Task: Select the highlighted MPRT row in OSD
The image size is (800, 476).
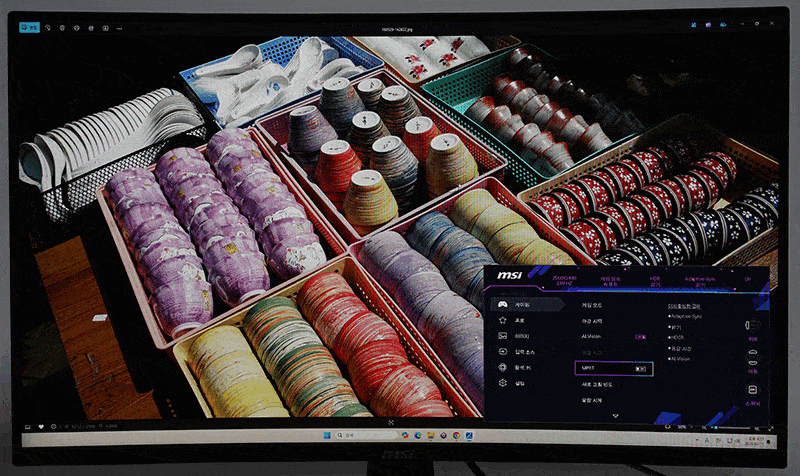Action: click(x=614, y=368)
